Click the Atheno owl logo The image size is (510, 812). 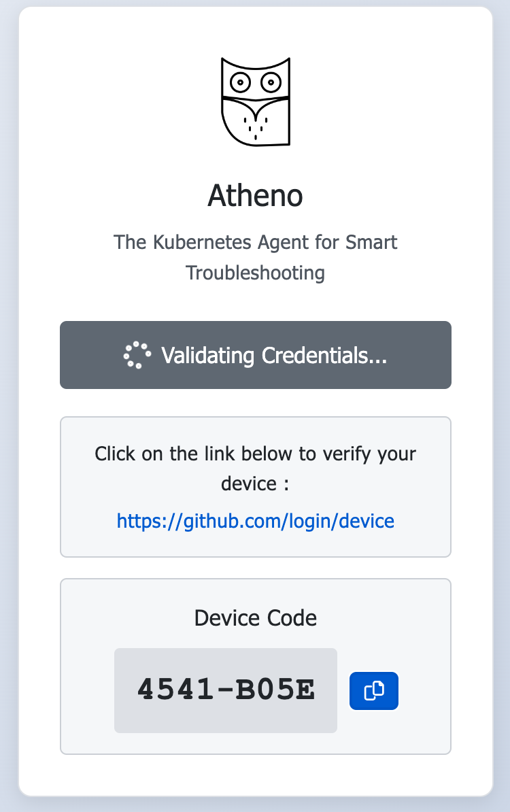(x=256, y=101)
